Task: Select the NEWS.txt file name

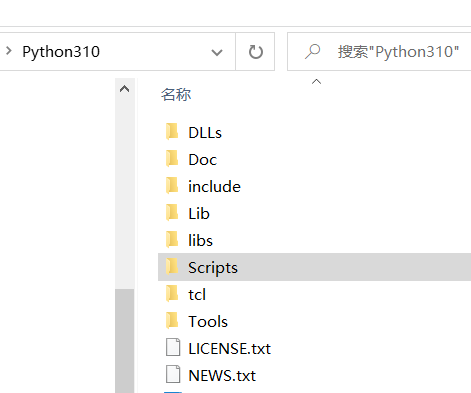Action: coord(222,376)
